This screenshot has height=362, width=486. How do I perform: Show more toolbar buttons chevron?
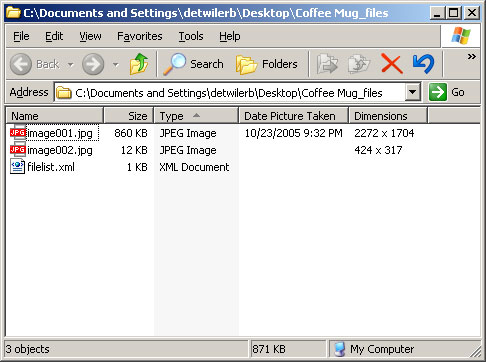tap(471, 56)
